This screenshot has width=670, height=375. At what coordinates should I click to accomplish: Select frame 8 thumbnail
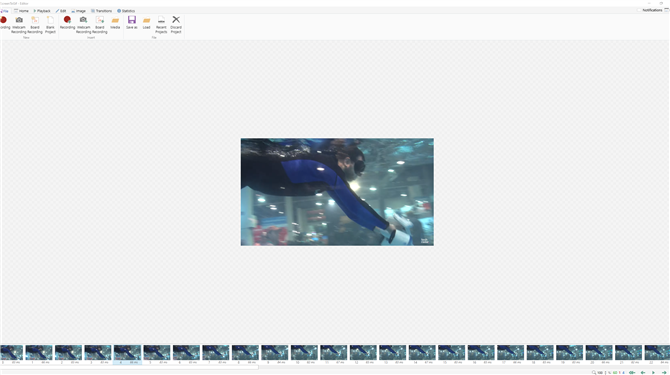(x=245, y=354)
